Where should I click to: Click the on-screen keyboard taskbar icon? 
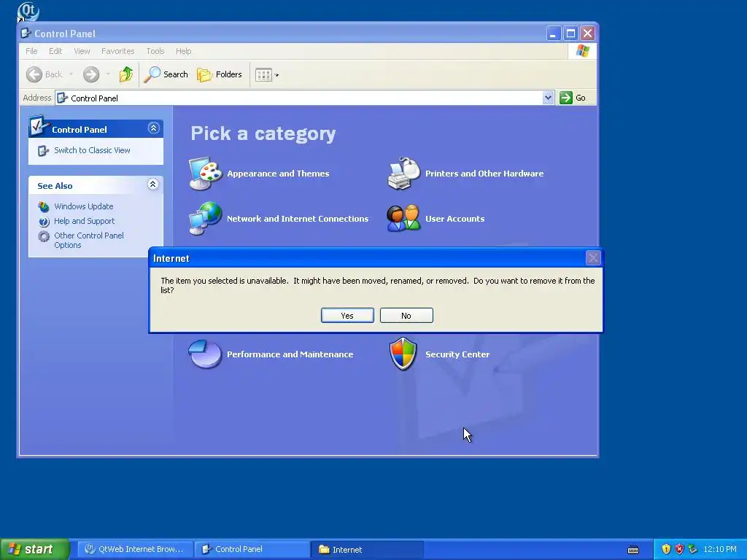pyautogui.click(x=633, y=550)
